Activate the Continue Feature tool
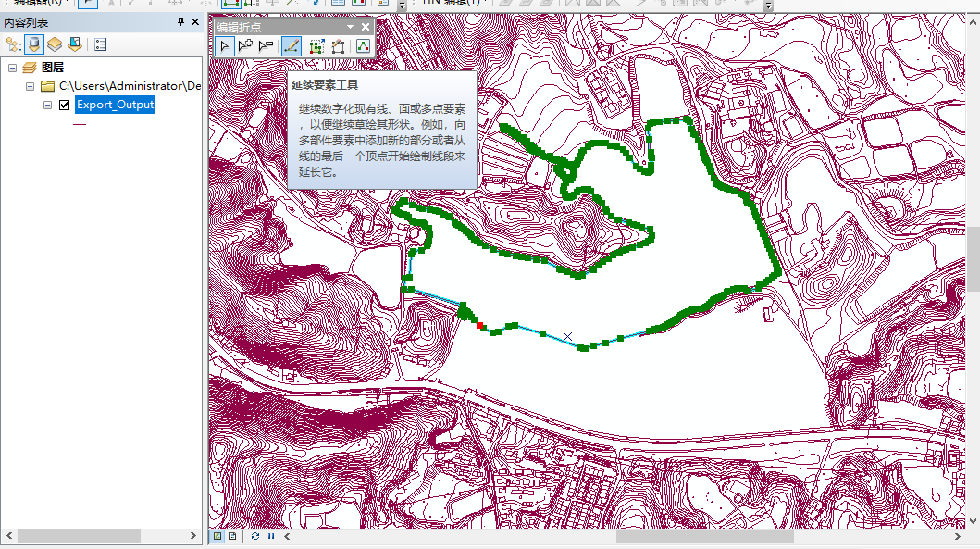 pyautogui.click(x=291, y=45)
